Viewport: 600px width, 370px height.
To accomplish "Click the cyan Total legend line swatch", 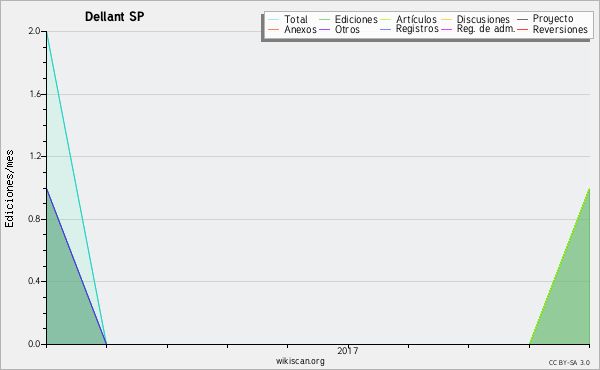I will click(x=274, y=19).
